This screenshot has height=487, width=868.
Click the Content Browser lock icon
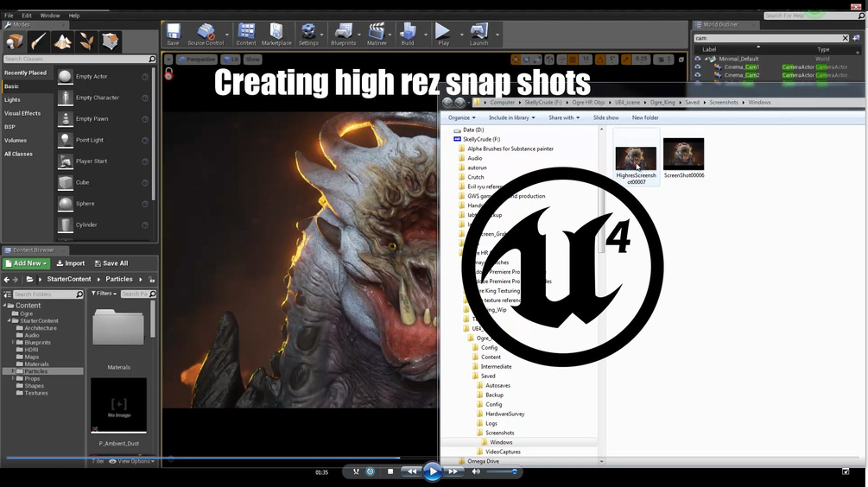[x=152, y=280]
